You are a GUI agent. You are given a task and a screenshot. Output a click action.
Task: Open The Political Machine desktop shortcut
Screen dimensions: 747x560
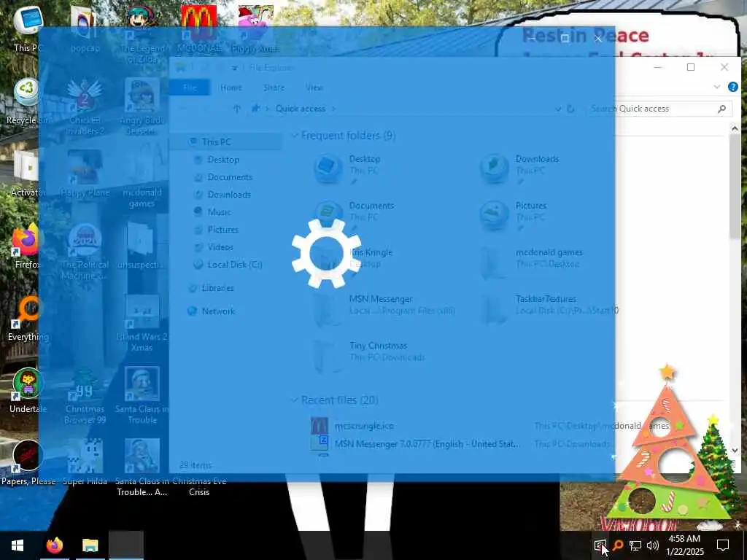pyautogui.click(x=85, y=251)
